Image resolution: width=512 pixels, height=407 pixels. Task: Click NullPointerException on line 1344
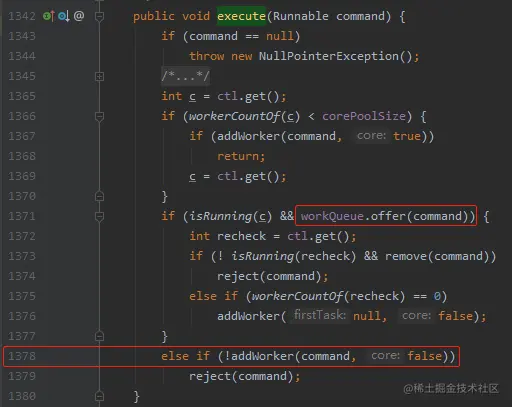click(329, 56)
